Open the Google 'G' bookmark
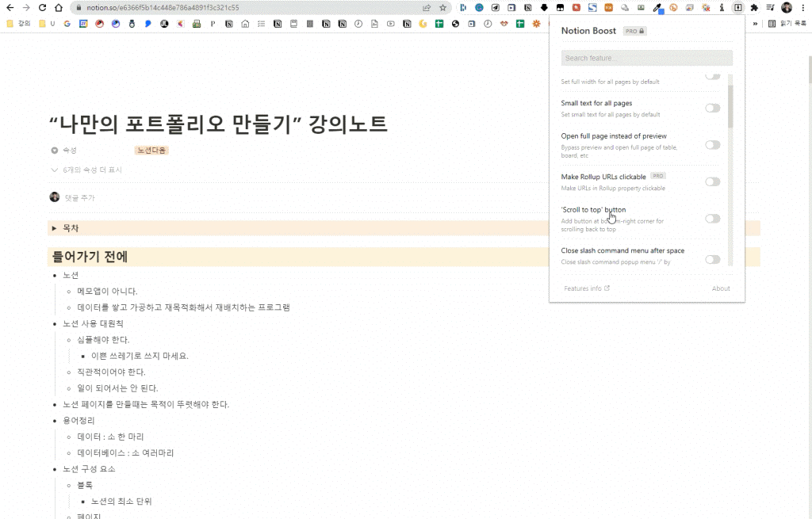 [67, 24]
